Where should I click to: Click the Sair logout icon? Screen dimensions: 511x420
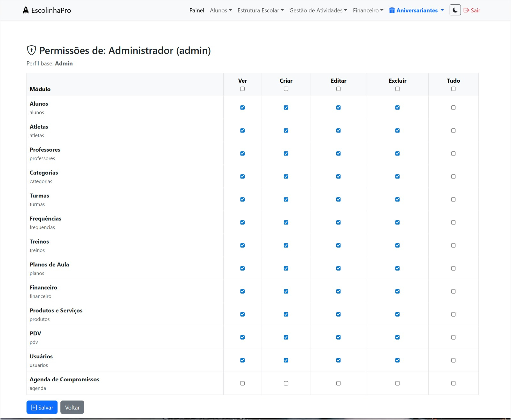click(466, 10)
